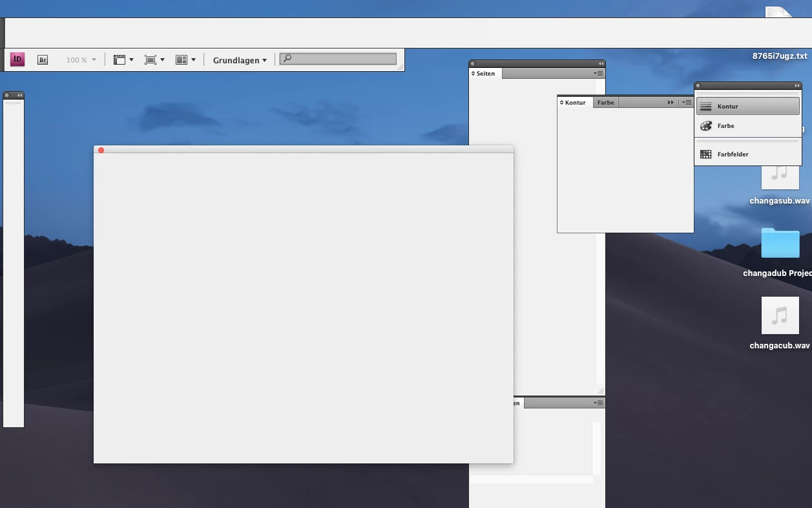The width and height of the screenshot is (812, 508).
Task: Close the Seiten panel group
Action: (x=473, y=63)
